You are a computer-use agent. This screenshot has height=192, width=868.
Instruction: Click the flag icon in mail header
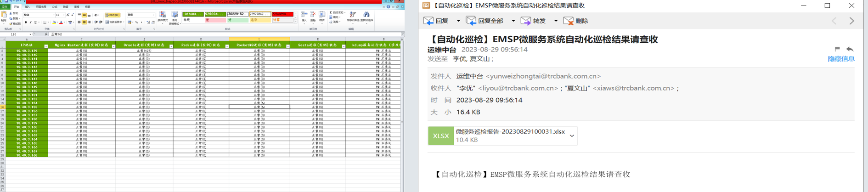pos(837,49)
